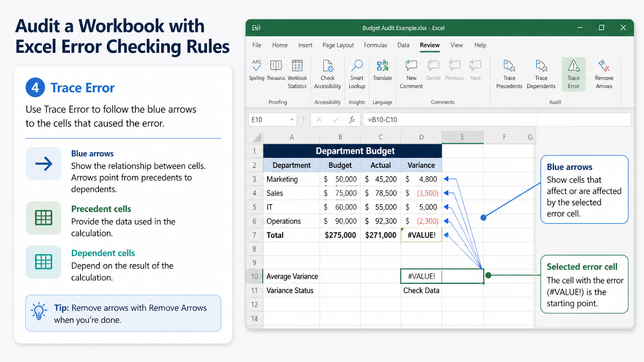Viewport: 644px width, 362px height.
Task: Go to the Next comment
Action: (476, 70)
